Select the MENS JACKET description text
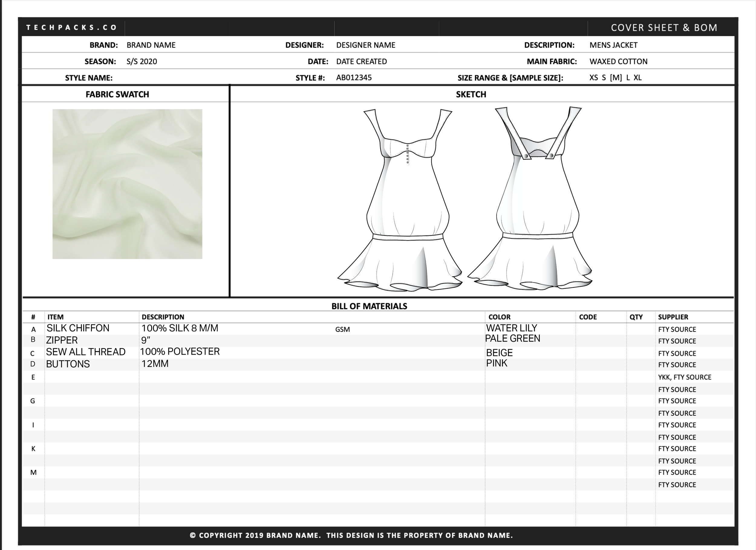 (x=613, y=45)
